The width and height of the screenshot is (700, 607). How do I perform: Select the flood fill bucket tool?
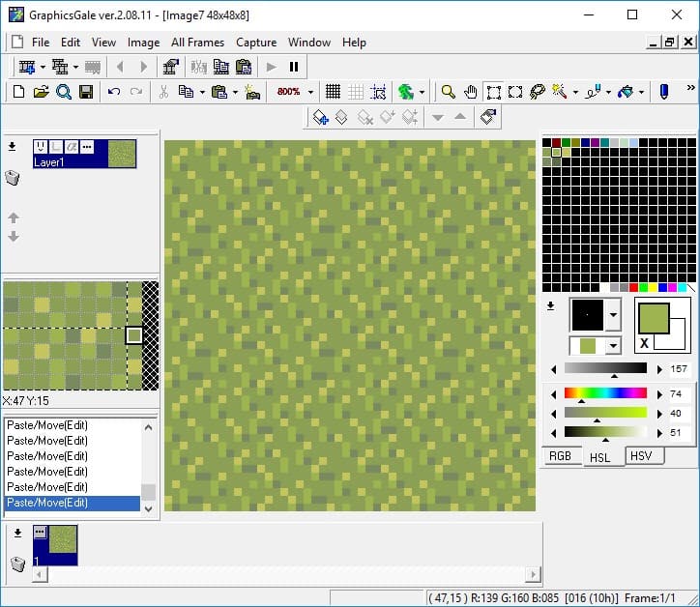coord(626,92)
